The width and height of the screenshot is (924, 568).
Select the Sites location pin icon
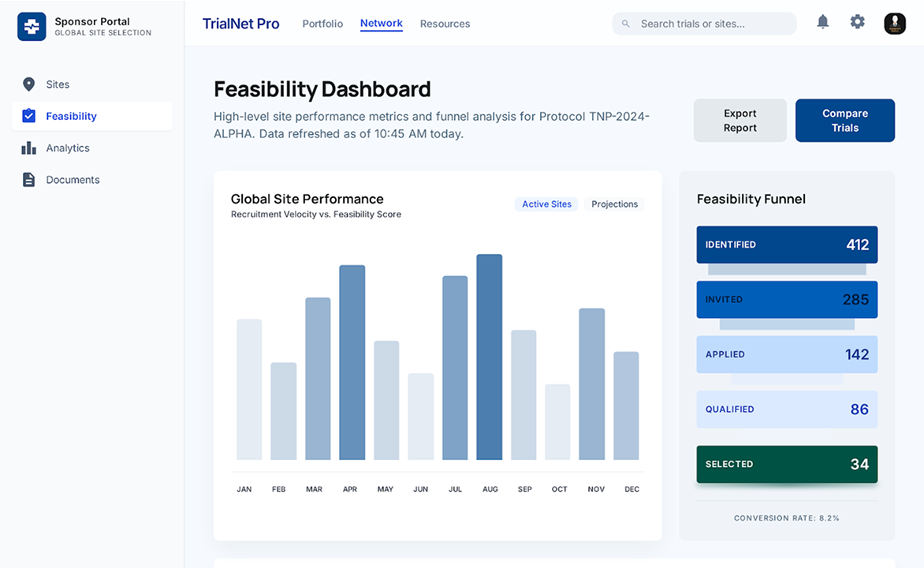pos(29,84)
